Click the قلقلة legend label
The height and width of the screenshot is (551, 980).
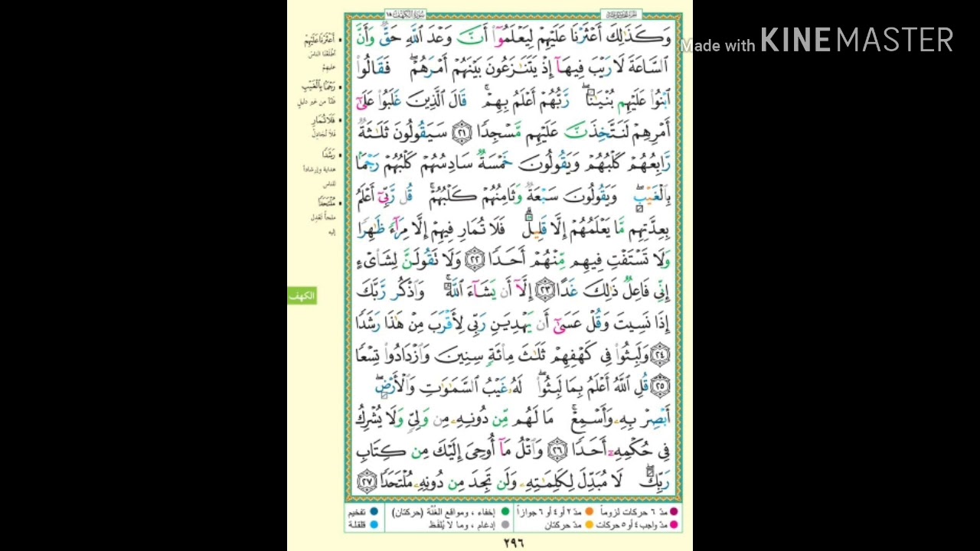click(x=357, y=525)
